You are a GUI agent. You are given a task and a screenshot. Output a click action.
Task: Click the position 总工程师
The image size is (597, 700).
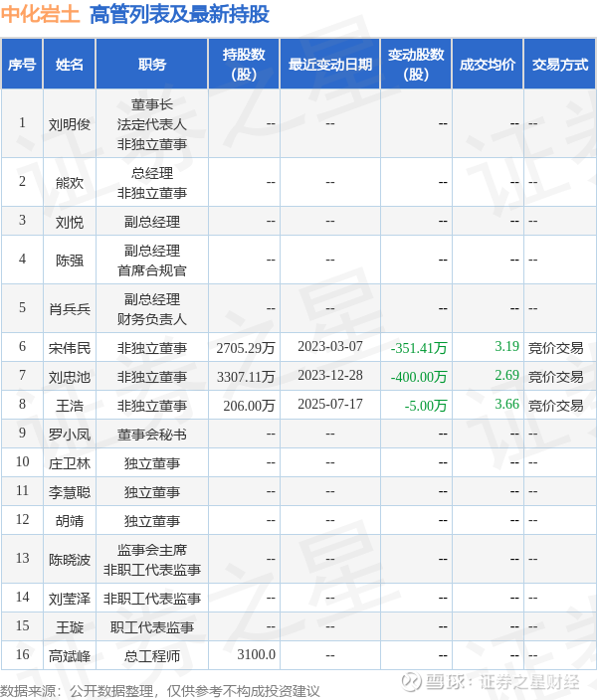(152, 656)
